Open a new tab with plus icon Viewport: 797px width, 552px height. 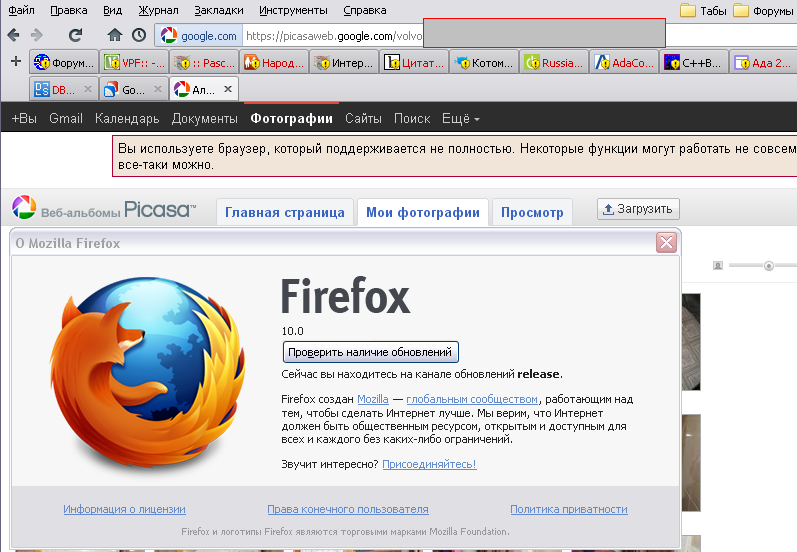click(15, 62)
